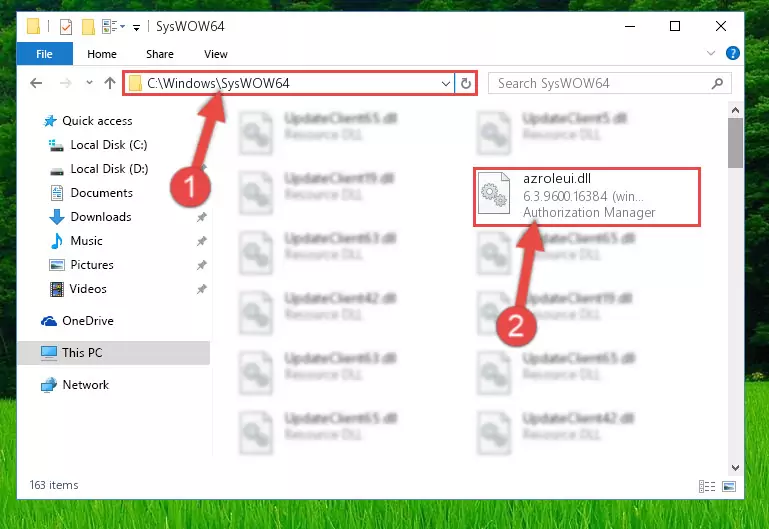The width and height of the screenshot is (769, 529).
Task: Select Network in navigation pane
Action: pyautogui.click(x=85, y=385)
